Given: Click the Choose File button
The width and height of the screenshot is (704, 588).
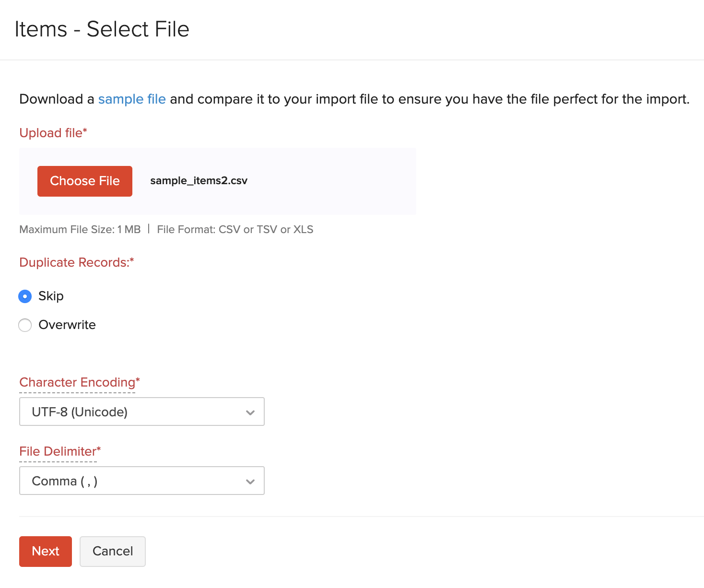Looking at the screenshot, I should (x=84, y=181).
